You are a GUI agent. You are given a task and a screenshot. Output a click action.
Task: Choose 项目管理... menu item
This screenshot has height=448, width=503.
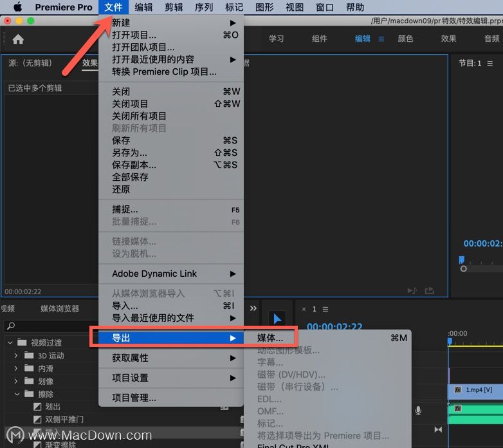pos(171,398)
